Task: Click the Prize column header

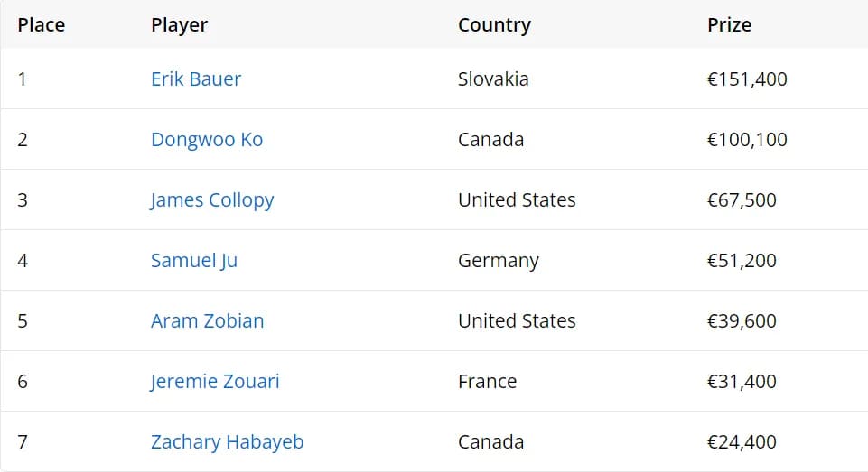Action: [x=730, y=25]
